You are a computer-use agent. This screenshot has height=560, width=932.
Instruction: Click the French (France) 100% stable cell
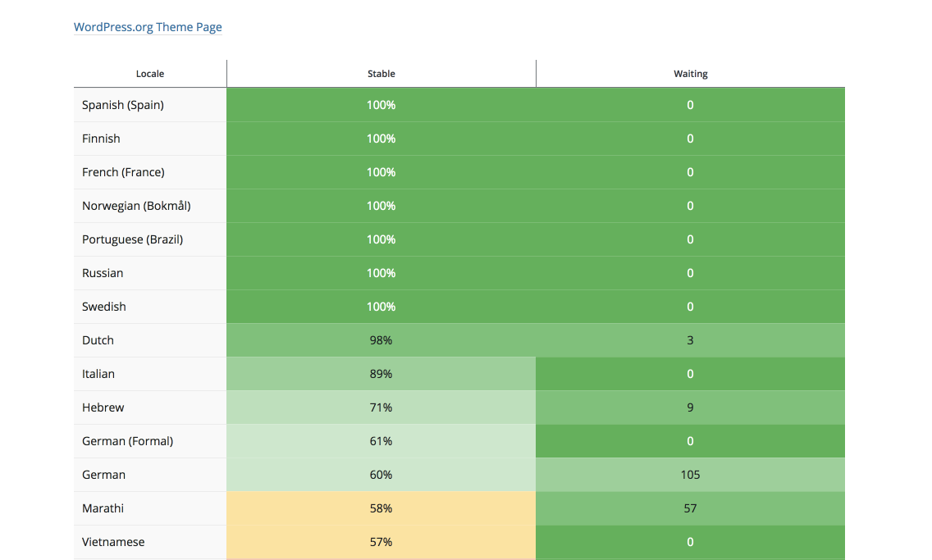pos(381,172)
